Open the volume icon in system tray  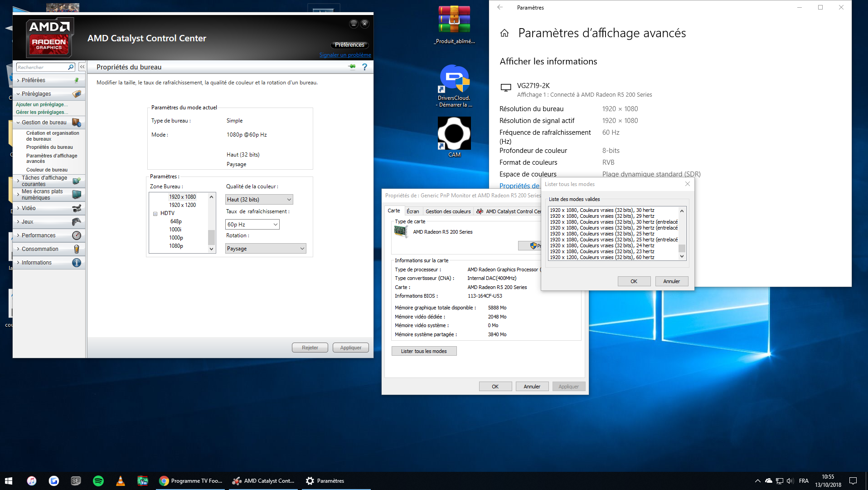(790, 481)
